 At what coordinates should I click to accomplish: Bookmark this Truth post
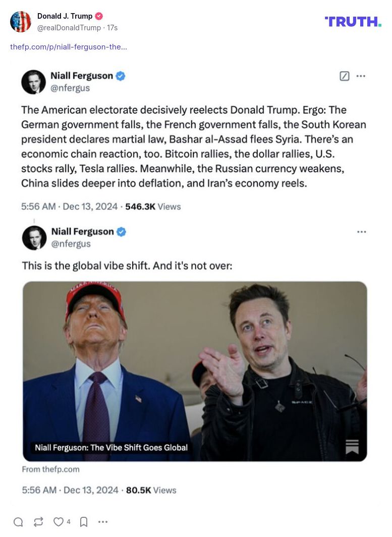tap(84, 522)
